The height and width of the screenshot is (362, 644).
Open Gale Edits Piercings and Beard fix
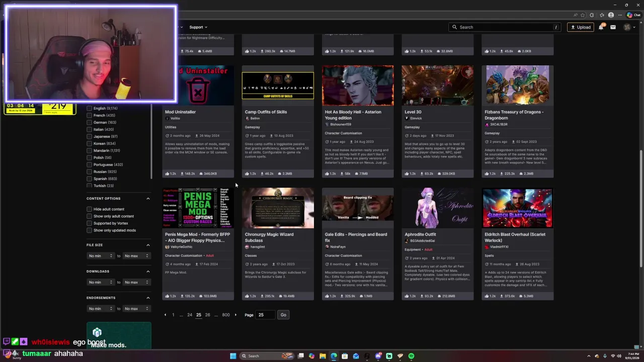[x=356, y=237]
